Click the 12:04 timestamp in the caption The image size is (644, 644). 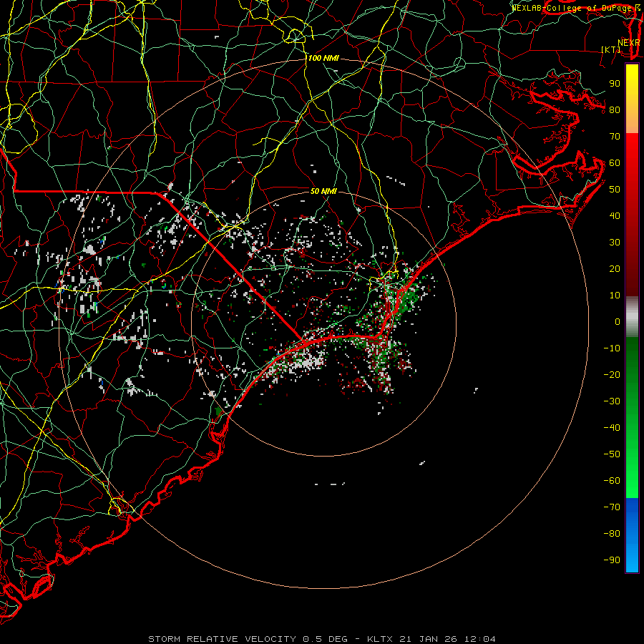click(x=480, y=639)
